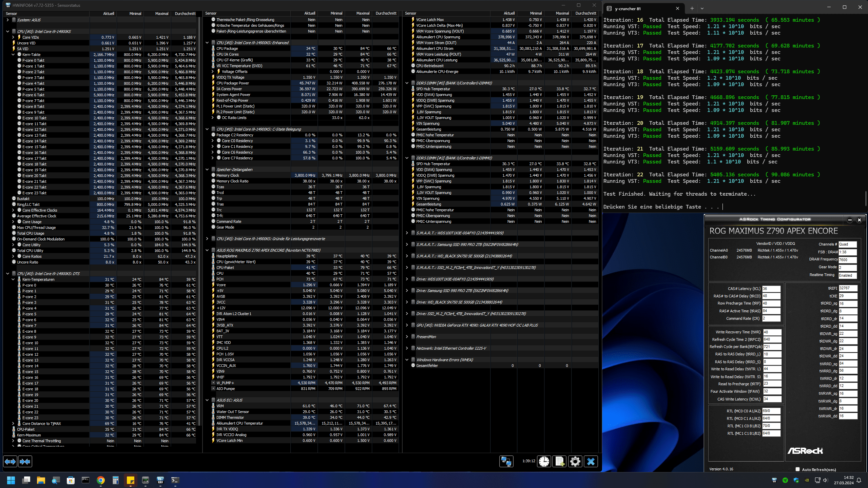868x488 pixels.
Task: Click the expand columns arrows button in HWiNFO
Action: coord(10,462)
